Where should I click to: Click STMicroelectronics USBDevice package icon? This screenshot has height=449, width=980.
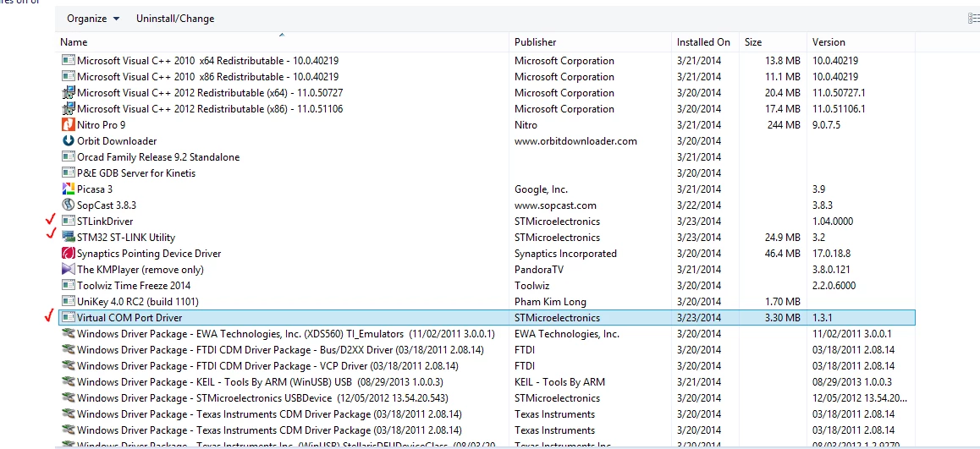(68, 397)
